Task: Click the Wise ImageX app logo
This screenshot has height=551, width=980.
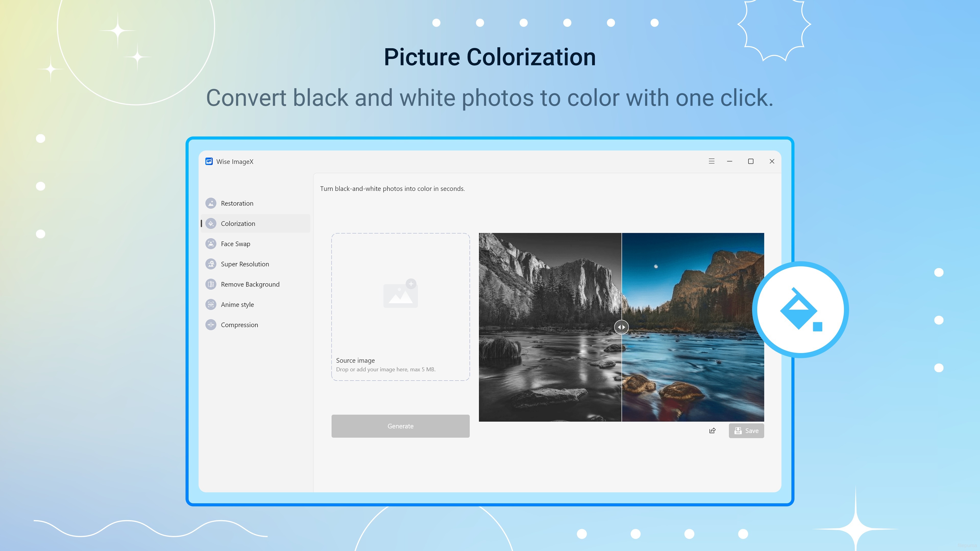Action: tap(209, 162)
